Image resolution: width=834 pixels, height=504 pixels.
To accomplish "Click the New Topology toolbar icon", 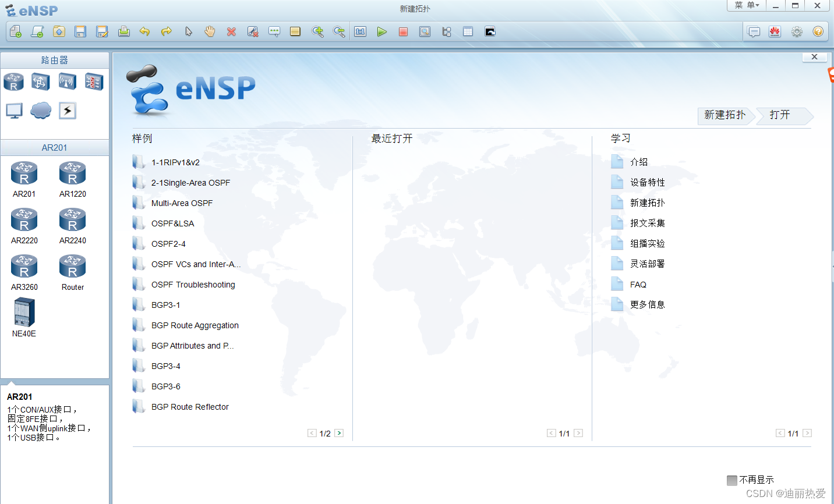I will click(16, 31).
